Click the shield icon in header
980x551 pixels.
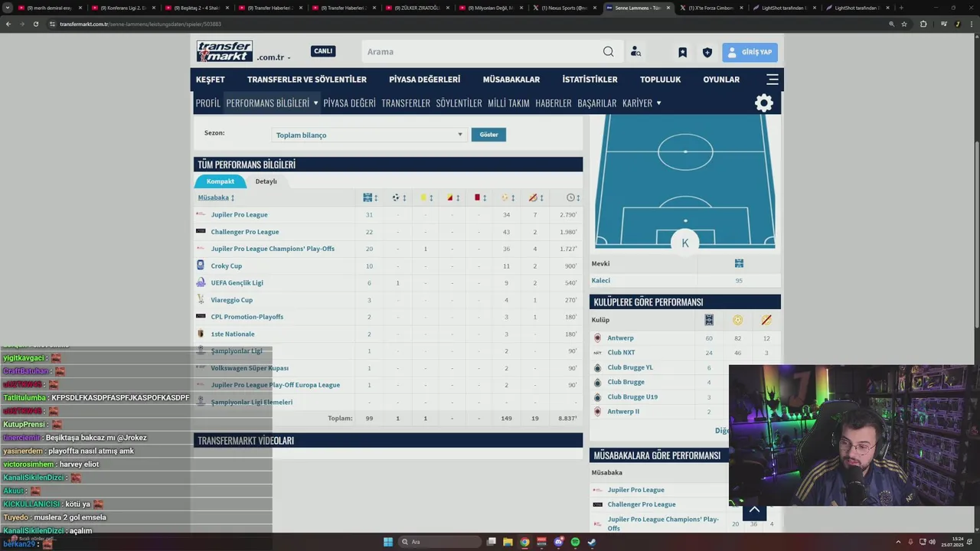tap(707, 52)
